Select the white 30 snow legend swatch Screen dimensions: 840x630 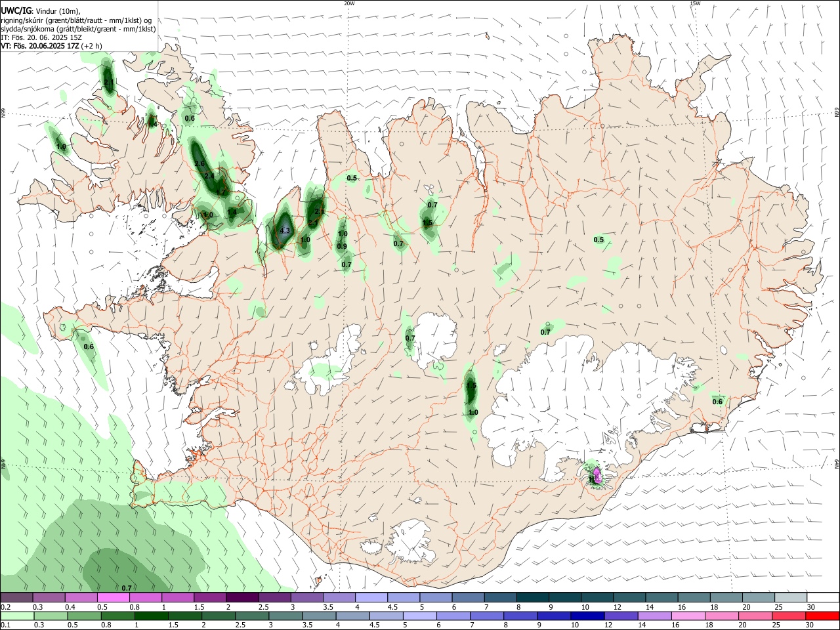822,597
